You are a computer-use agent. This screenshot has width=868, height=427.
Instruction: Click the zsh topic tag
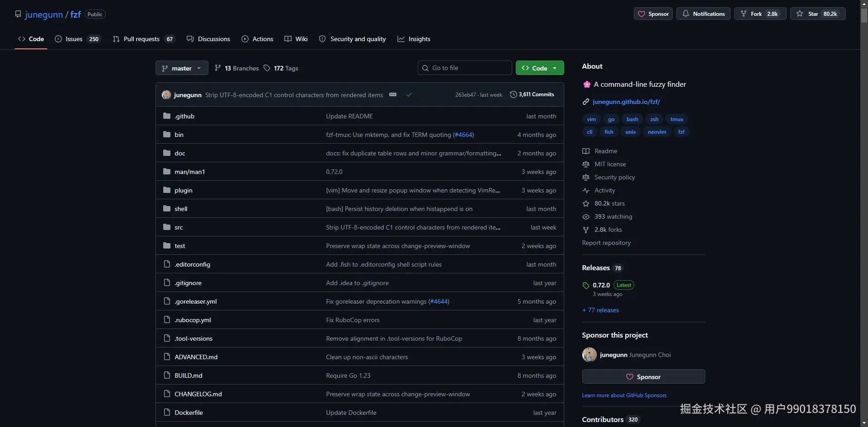coord(654,119)
